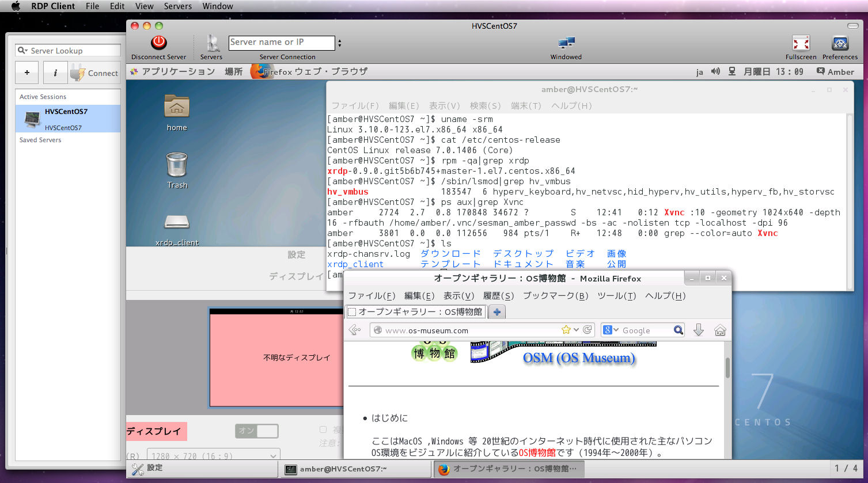Open terminal 表示(V) menu

coord(444,105)
